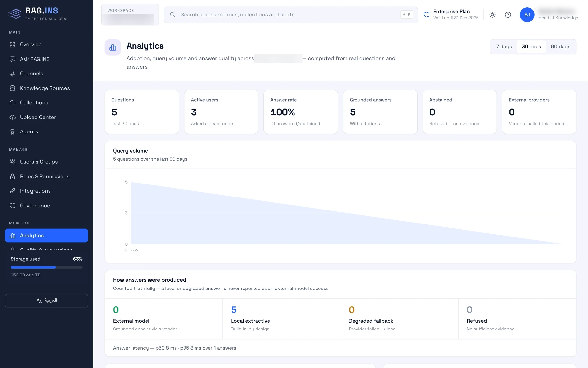The width and height of the screenshot is (588, 368).
Task: Click the Roles & Permissions lock icon
Action: click(12, 176)
